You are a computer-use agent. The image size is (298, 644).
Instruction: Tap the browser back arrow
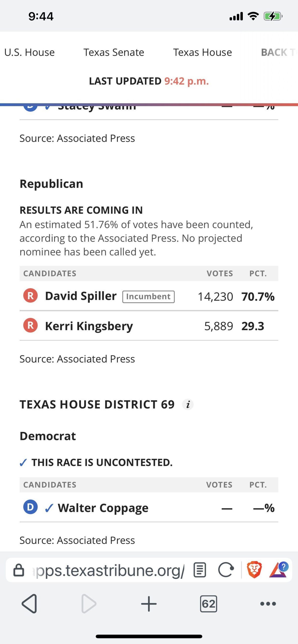pyautogui.click(x=30, y=603)
